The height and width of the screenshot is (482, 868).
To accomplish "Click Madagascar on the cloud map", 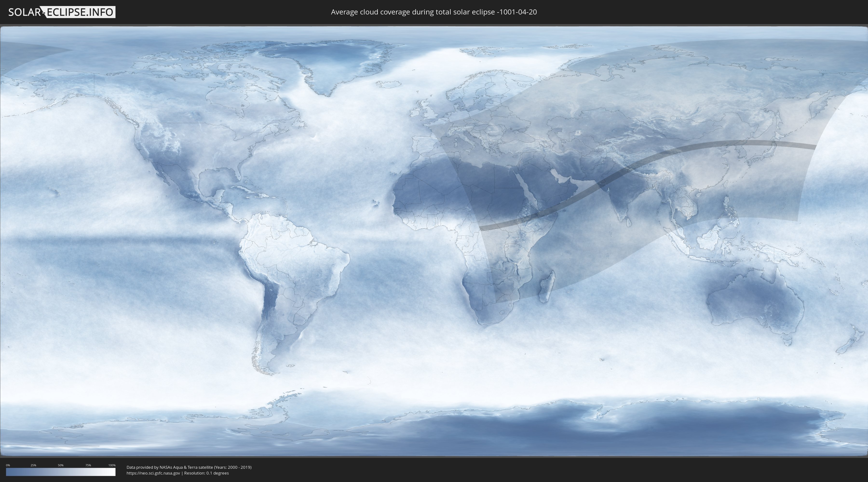I will pyautogui.click(x=548, y=286).
